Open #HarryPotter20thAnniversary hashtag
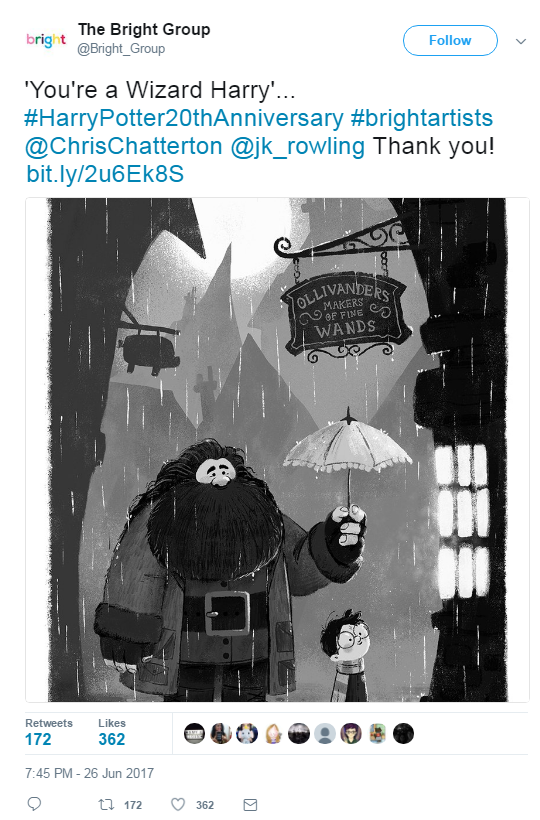 pos(184,118)
